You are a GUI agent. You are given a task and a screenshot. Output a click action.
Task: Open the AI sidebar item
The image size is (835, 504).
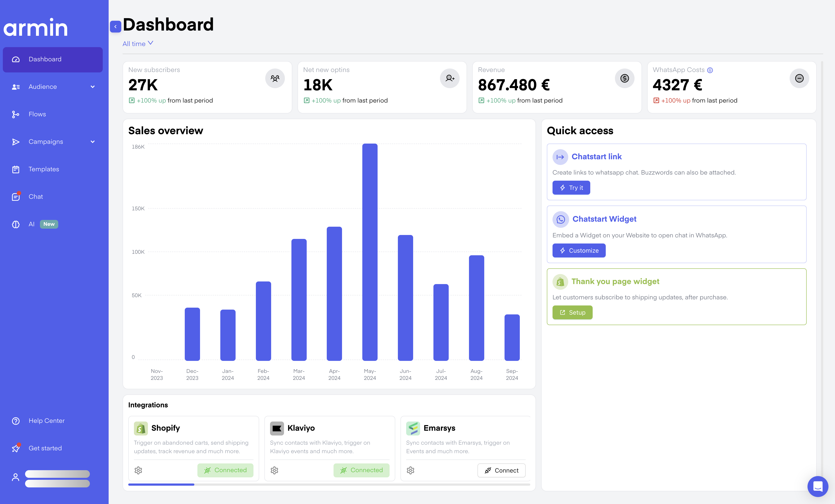31,224
